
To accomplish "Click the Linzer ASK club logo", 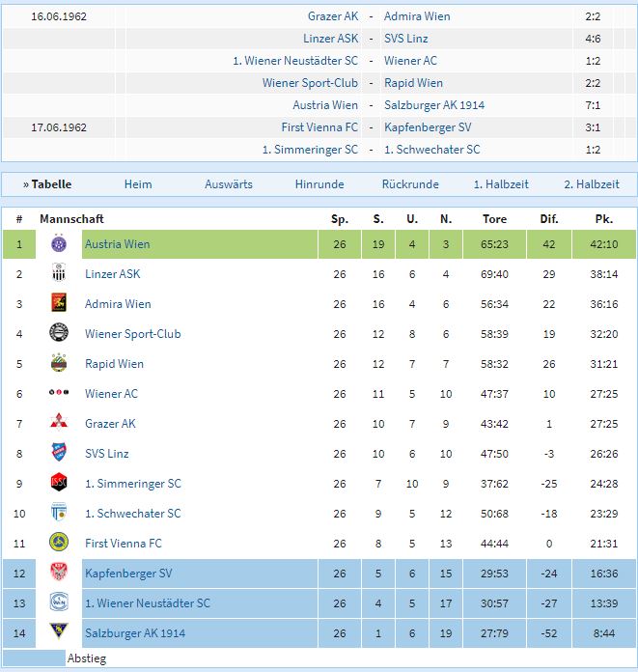I will point(59,272).
